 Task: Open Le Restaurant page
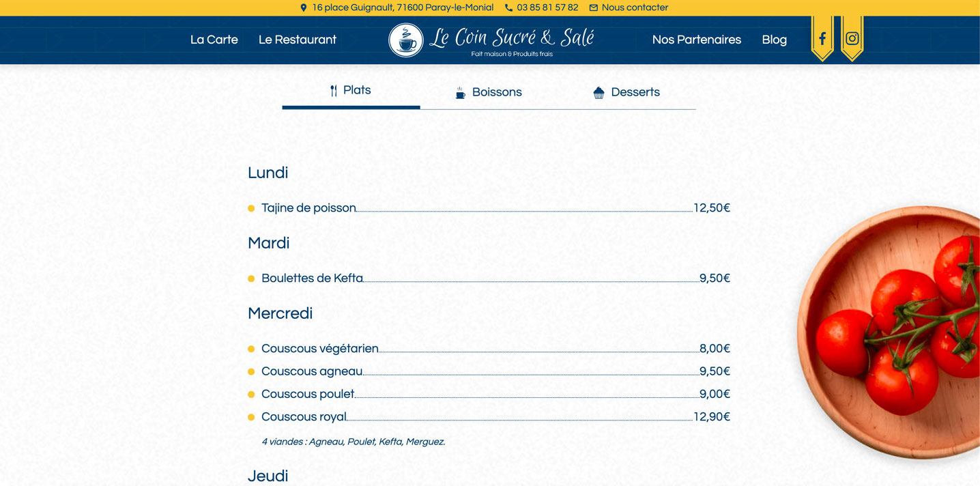coord(298,40)
